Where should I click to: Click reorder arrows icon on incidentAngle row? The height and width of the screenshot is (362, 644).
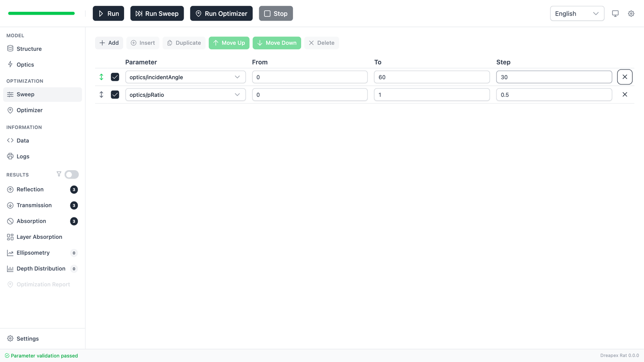pos(101,77)
